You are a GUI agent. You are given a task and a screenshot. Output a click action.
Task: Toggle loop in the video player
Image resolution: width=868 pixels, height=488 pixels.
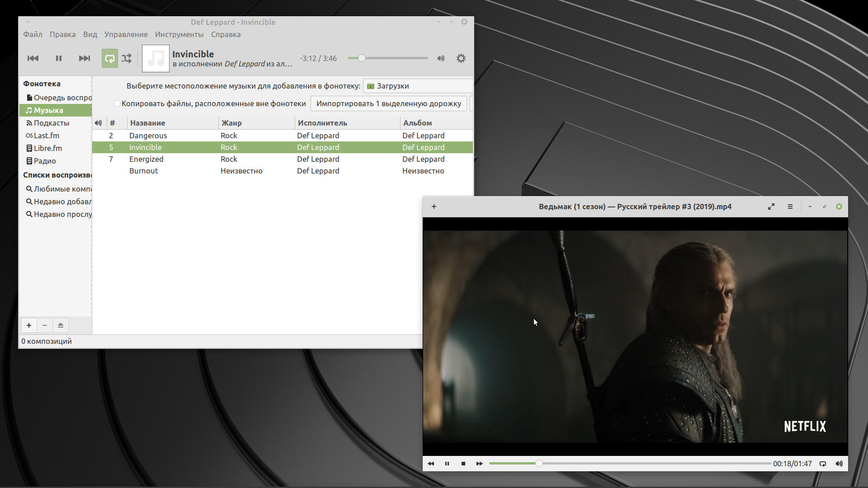pos(823,464)
